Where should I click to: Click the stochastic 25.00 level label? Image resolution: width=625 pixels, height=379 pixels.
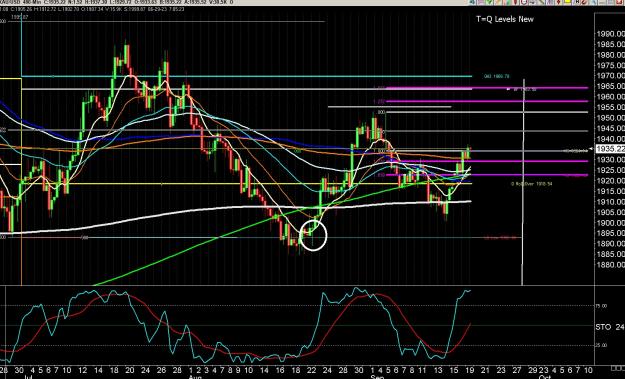click(602, 345)
